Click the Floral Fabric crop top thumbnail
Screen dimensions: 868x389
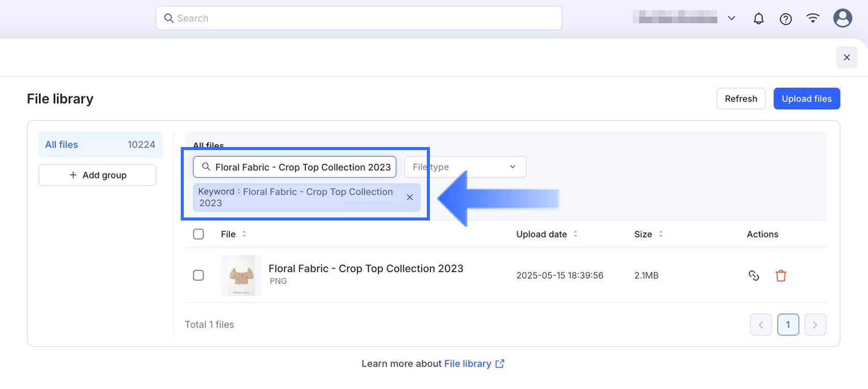pyautogui.click(x=241, y=276)
